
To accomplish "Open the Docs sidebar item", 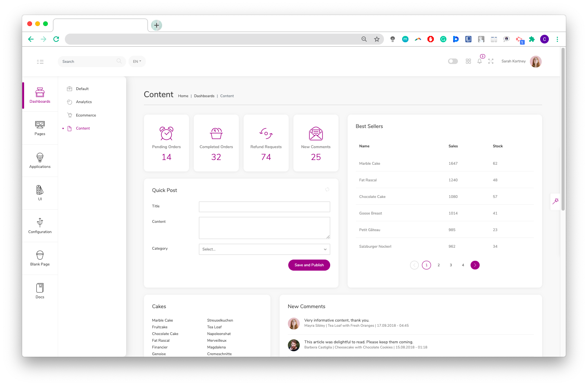I will pos(40,291).
